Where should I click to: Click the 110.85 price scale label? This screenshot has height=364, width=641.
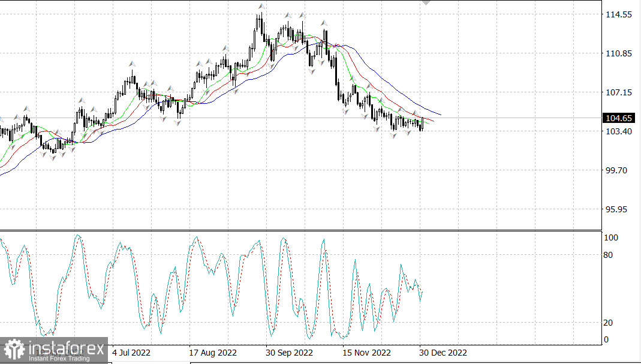pos(619,53)
